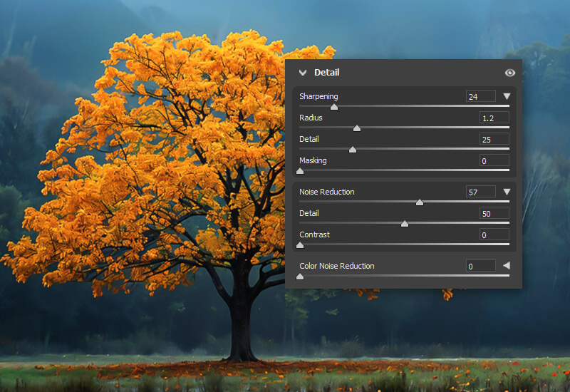
Task: Collapse the Detail panel chevron
Action: (x=303, y=73)
